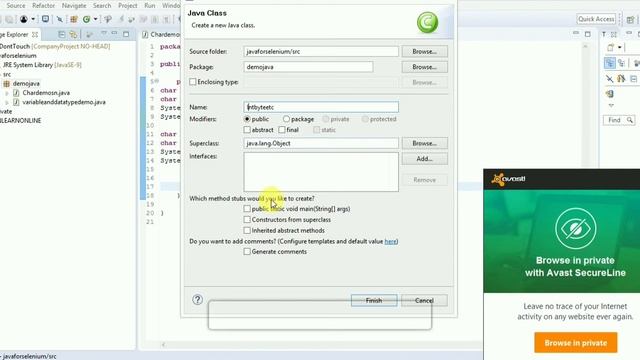This screenshot has height=360, width=640.
Task: Click the orange Browse in private button
Action: pyautogui.click(x=576, y=343)
